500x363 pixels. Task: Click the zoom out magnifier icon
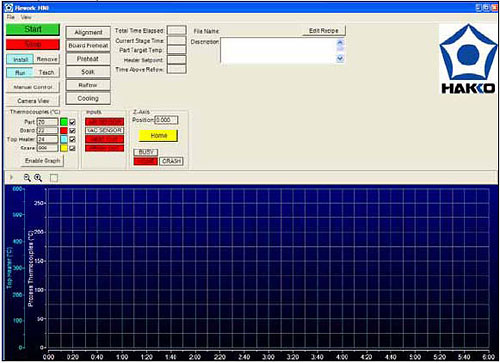coord(27,178)
